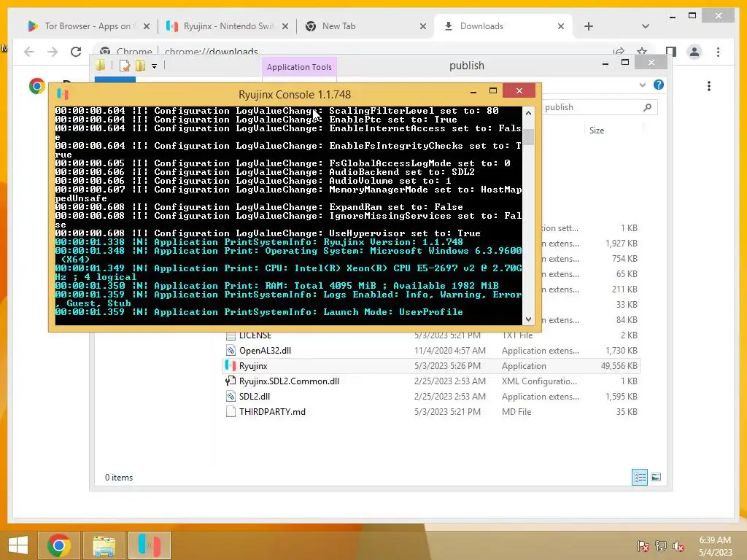
Task: Click the Chrome logo on Downloads page
Action: [x=36, y=86]
